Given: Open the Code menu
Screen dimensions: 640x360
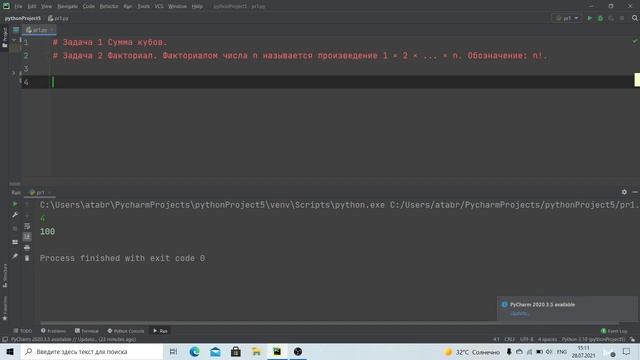Looking at the screenshot, I should pyautogui.click(x=89, y=7).
